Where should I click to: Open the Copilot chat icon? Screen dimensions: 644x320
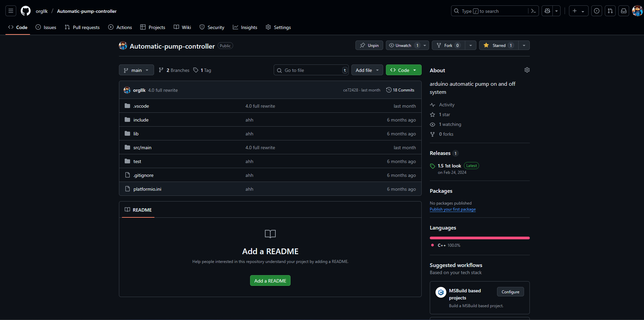click(547, 11)
